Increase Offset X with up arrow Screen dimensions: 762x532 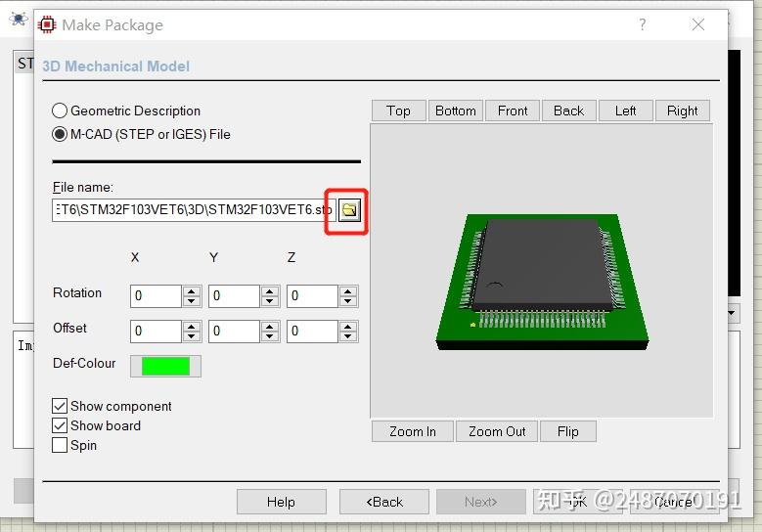point(192,327)
